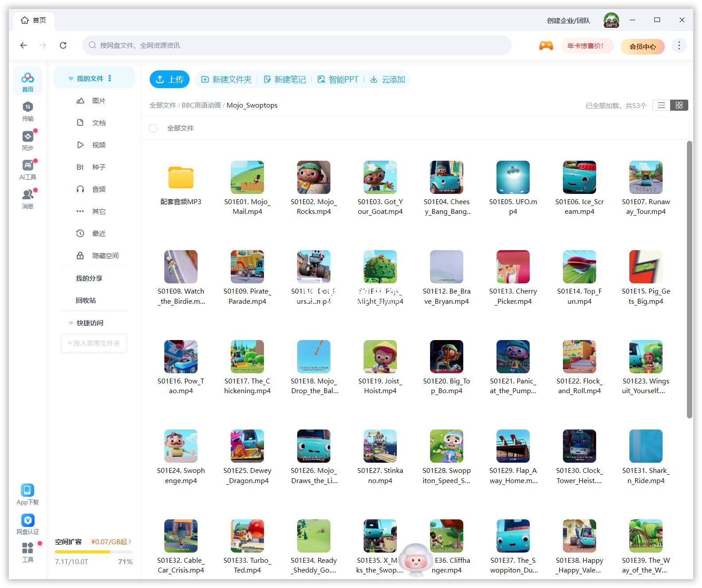
Task: Click the 上传 upload button
Action: click(169, 79)
